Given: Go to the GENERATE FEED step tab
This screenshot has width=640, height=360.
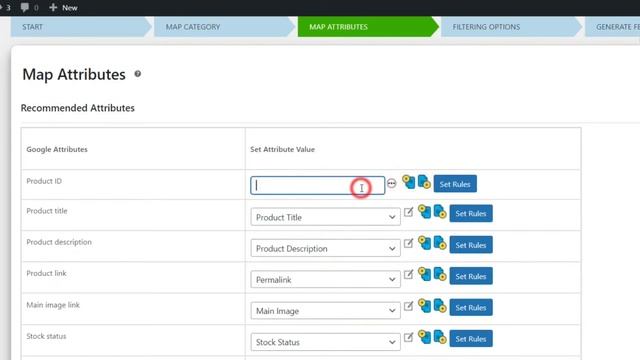Looking at the screenshot, I should 614,27.
